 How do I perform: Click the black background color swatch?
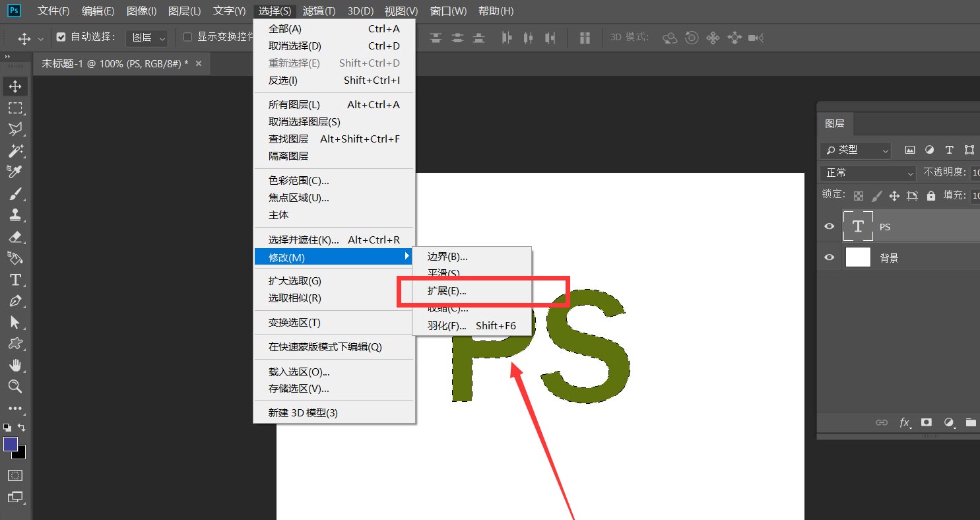(20, 454)
